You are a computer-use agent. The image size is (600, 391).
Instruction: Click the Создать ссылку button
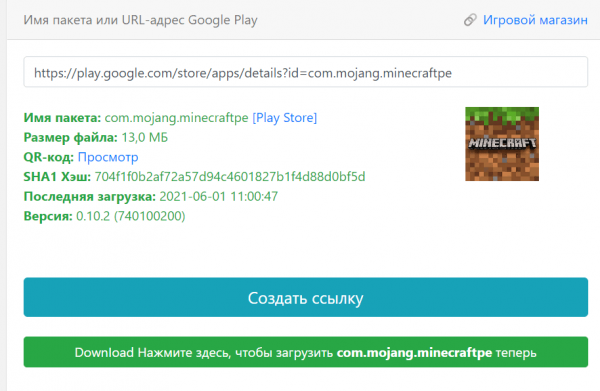pyautogui.click(x=305, y=297)
